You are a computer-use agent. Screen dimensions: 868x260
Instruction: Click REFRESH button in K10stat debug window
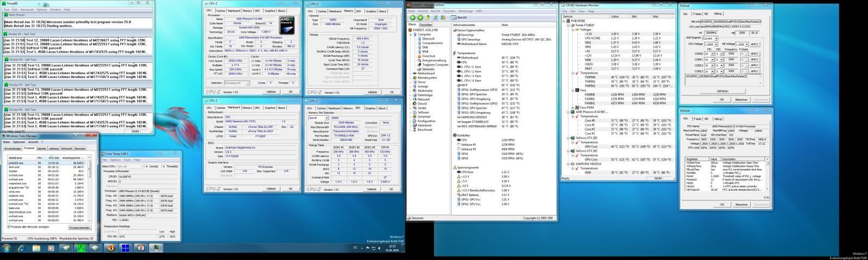click(x=722, y=91)
